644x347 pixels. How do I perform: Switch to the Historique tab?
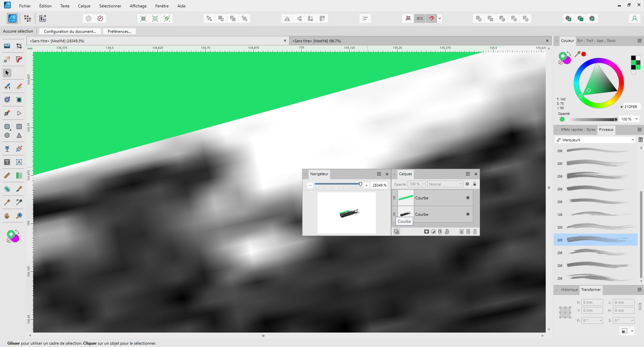[569, 290]
